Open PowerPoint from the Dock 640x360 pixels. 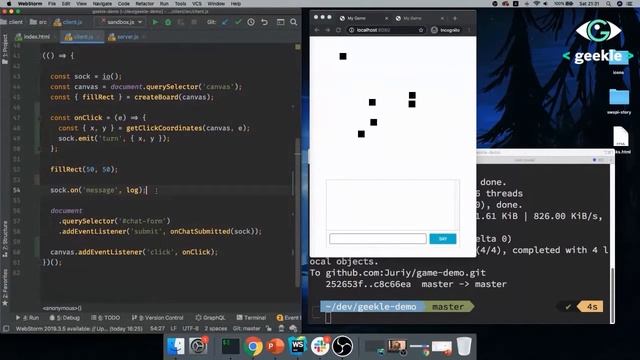(x=276, y=347)
